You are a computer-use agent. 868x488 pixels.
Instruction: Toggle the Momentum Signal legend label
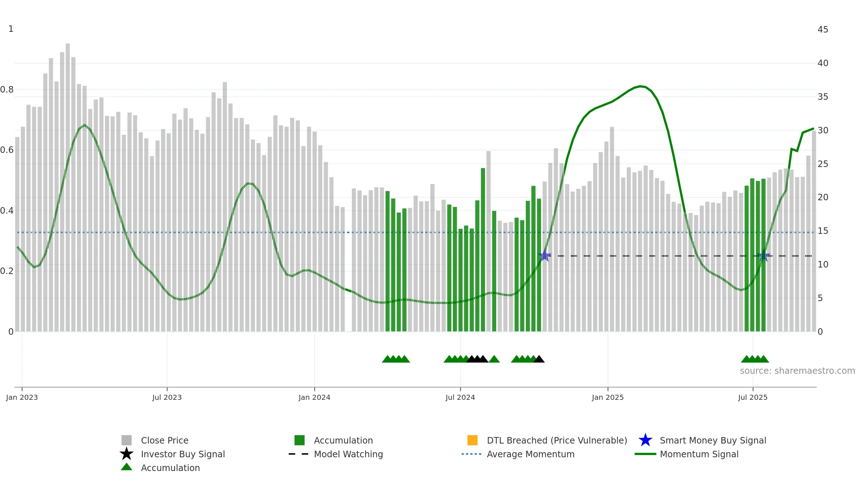pos(699,454)
